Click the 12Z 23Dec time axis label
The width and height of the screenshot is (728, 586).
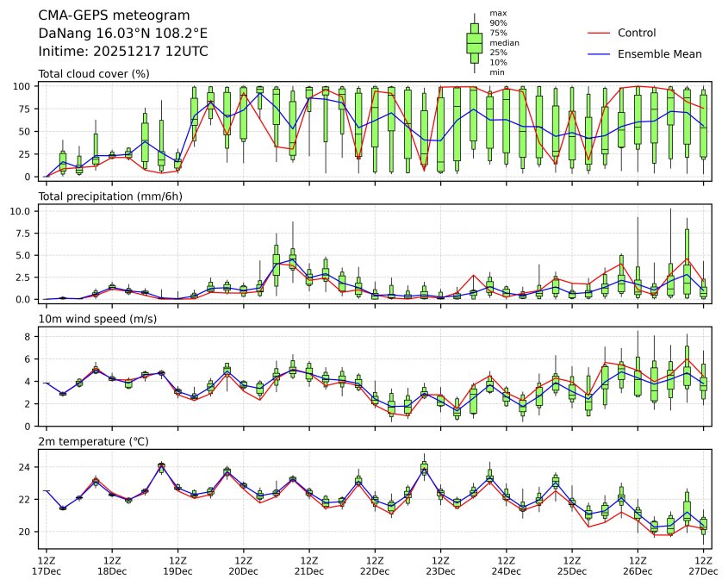[440, 565]
